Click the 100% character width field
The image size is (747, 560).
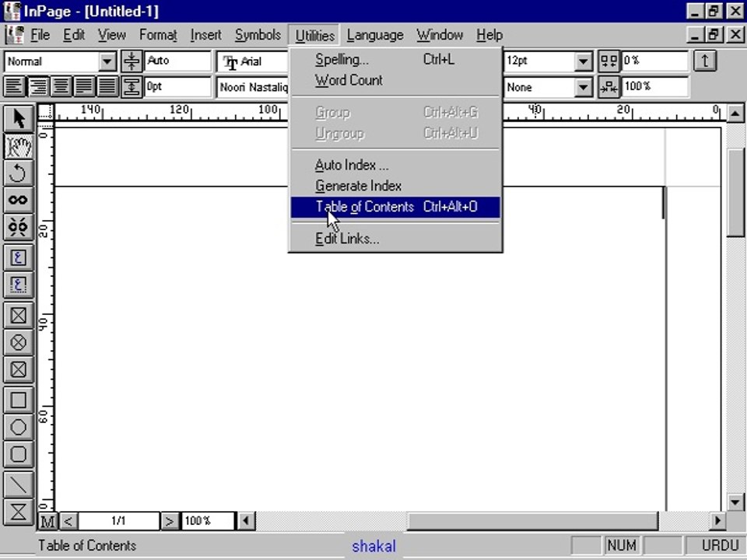click(x=654, y=87)
